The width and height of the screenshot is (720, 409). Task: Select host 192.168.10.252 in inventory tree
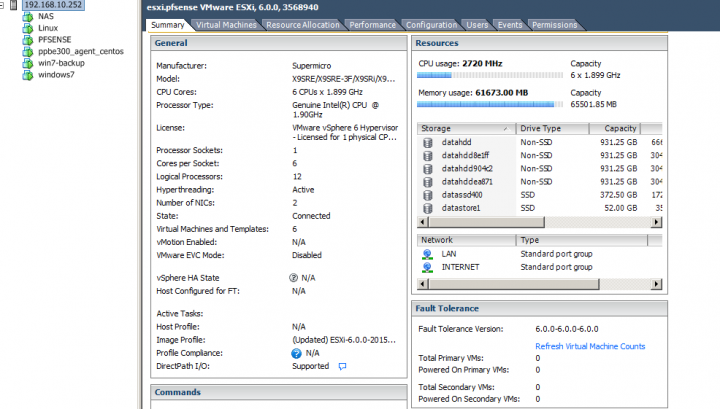click(x=53, y=5)
